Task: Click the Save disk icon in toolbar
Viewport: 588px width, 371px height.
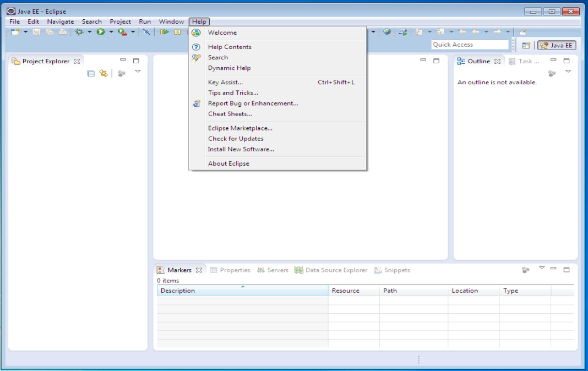Action: click(36, 32)
